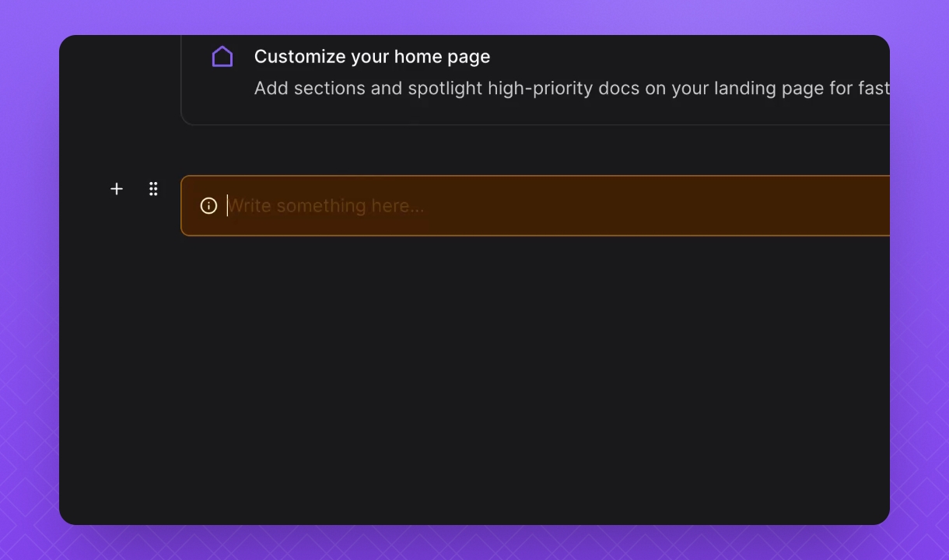Click the six-dot drag handle icon
Screen dimensions: 949x560
153,189
